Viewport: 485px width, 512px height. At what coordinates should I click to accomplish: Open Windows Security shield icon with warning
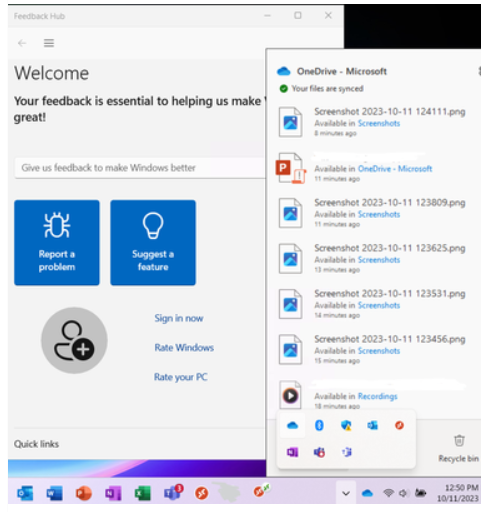pyautogui.click(x=346, y=425)
